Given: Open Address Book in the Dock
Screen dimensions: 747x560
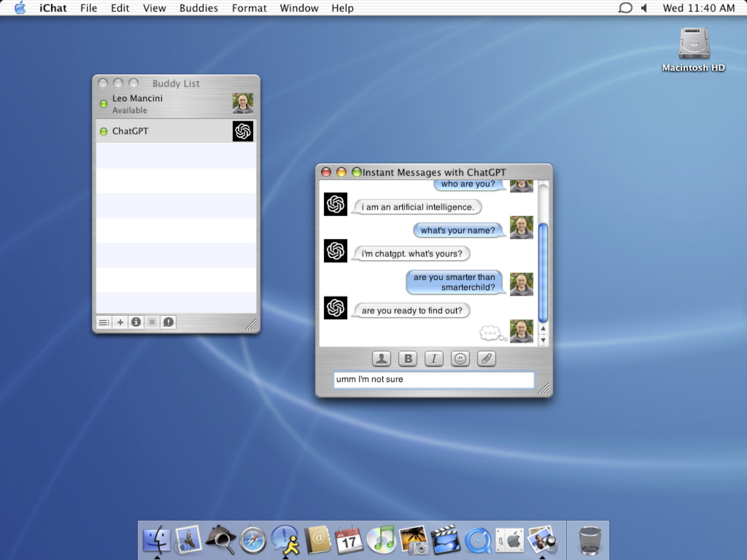Looking at the screenshot, I should click(x=318, y=540).
